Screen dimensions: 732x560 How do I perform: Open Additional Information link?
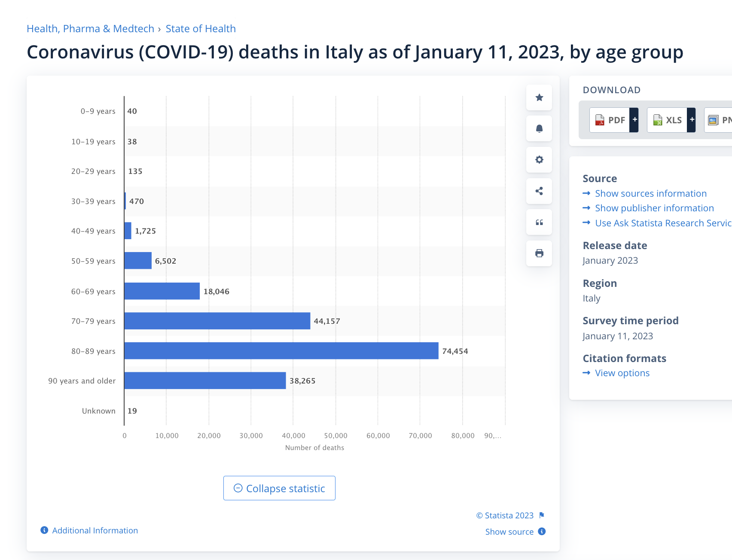pos(95,530)
